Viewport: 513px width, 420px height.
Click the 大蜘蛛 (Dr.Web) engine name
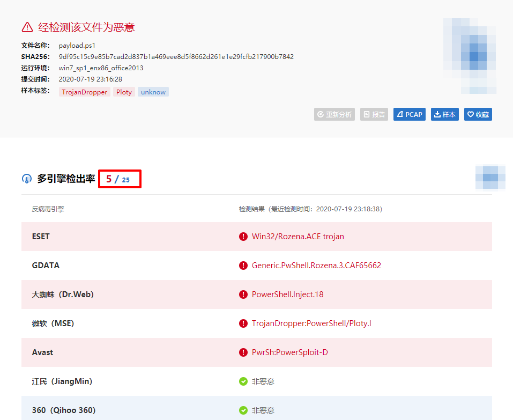(x=63, y=294)
